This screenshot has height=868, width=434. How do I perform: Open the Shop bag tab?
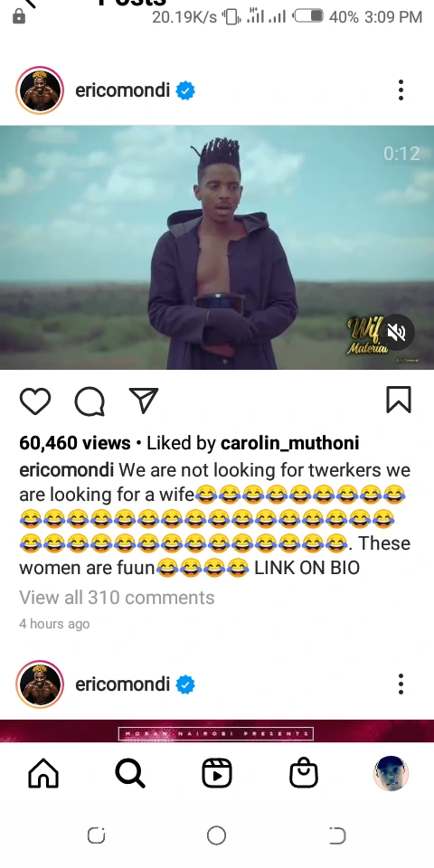pos(304,773)
